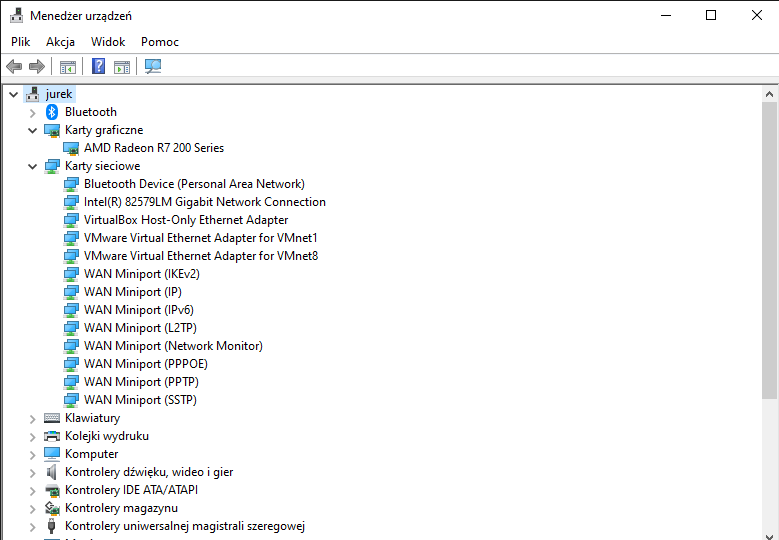
Task: Open the Plik menu
Action: (x=20, y=42)
